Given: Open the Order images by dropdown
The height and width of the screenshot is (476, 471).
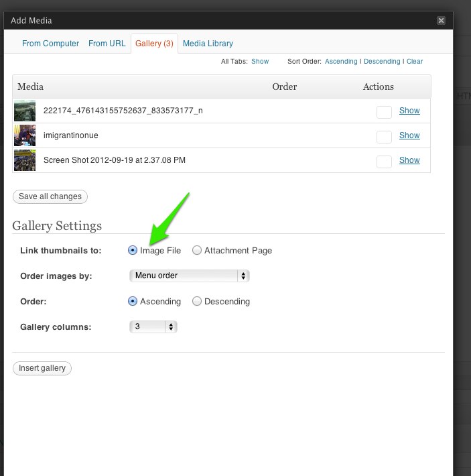Looking at the screenshot, I should pos(189,276).
